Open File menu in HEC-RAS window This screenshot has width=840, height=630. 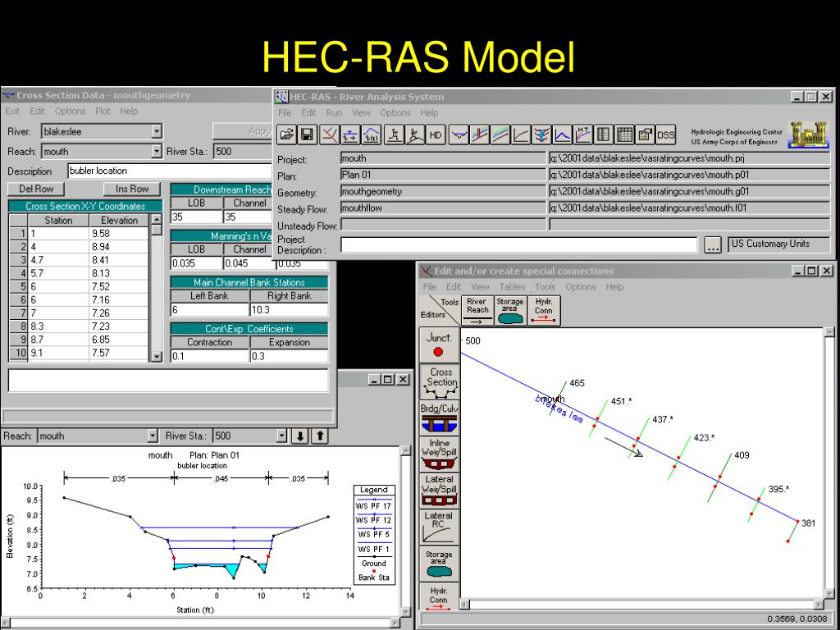(x=285, y=112)
